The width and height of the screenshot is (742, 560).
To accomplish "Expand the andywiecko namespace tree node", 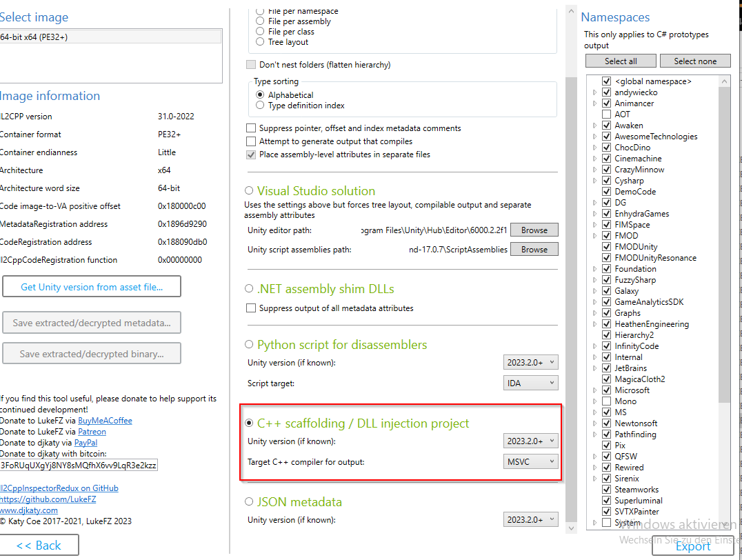I will pyautogui.click(x=594, y=92).
